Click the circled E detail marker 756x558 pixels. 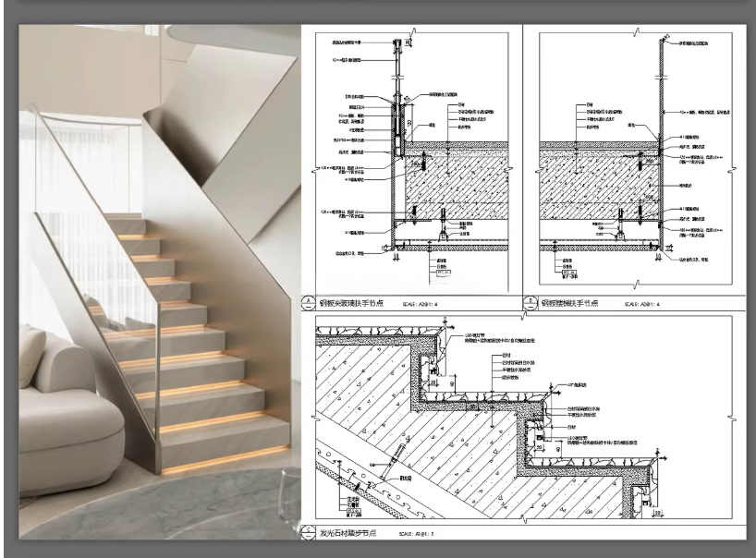pyautogui.click(x=530, y=303)
